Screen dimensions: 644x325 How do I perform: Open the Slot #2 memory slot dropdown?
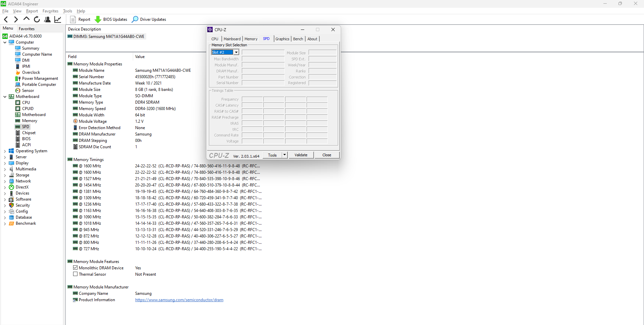pos(236,52)
